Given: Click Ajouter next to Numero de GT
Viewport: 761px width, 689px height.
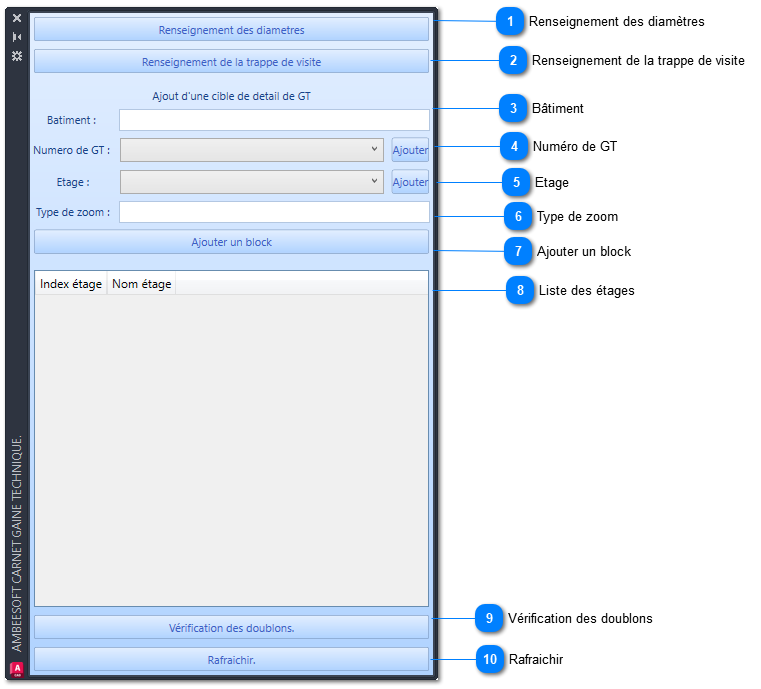Looking at the screenshot, I should (x=410, y=150).
